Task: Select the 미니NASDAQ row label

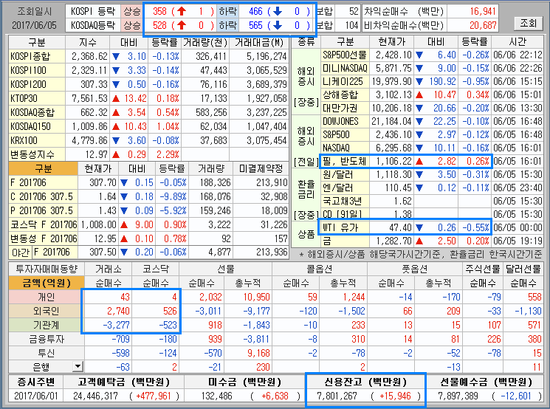Action: (345, 68)
